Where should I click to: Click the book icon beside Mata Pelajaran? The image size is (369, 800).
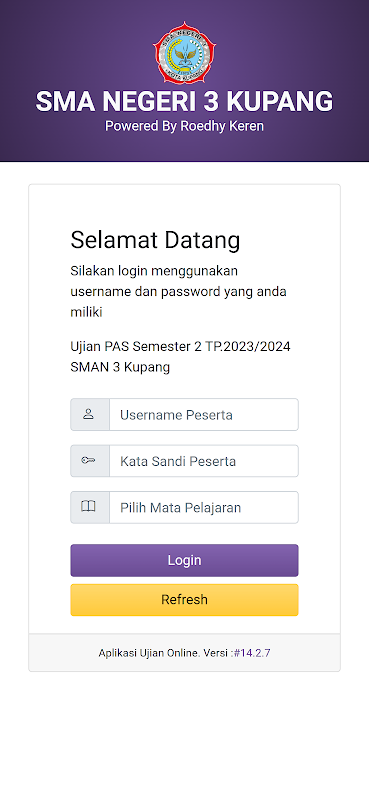point(88,507)
